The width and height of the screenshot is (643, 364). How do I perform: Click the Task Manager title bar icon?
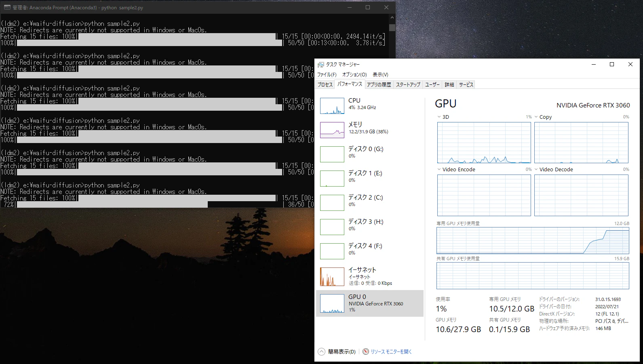321,65
